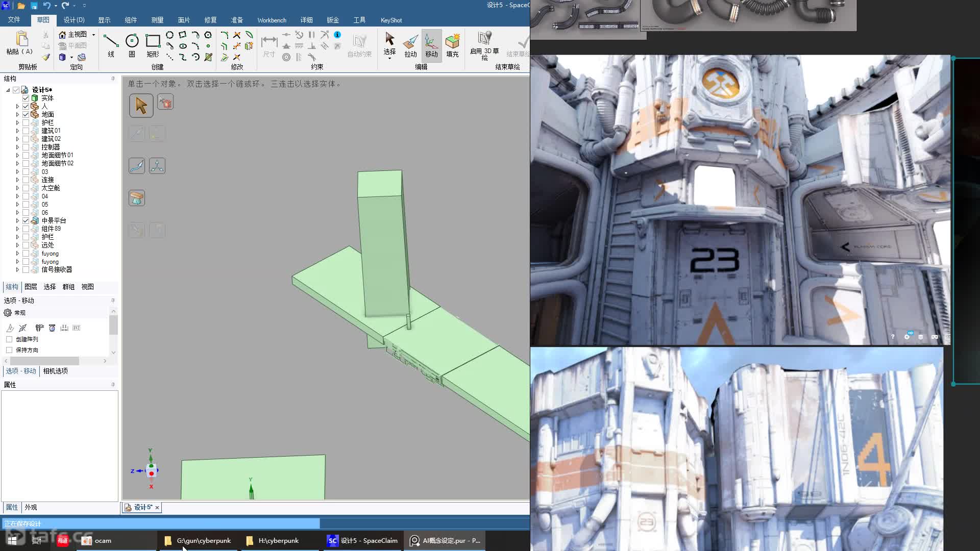Click the anchor/pedestal icon in viewport toolbar
Screen dimensions: 980x551
(137, 198)
